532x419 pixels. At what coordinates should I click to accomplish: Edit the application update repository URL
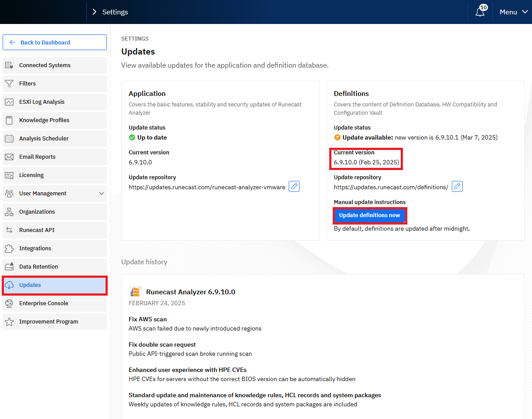294,186
